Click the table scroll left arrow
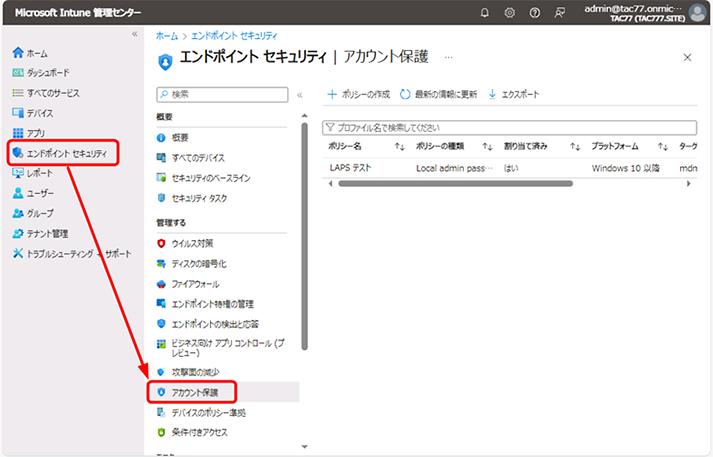 coord(331,184)
